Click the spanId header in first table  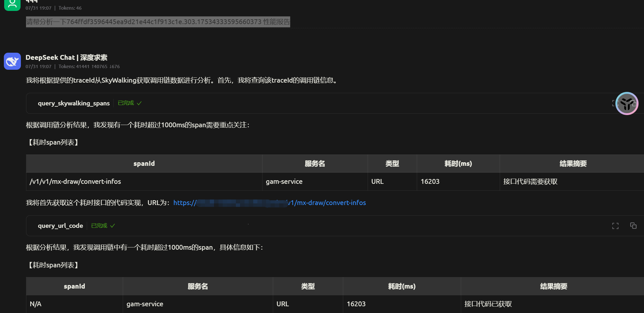pos(144,164)
